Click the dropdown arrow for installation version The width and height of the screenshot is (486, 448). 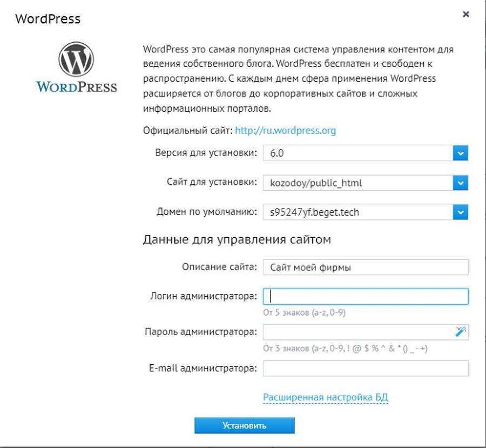pyautogui.click(x=460, y=153)
